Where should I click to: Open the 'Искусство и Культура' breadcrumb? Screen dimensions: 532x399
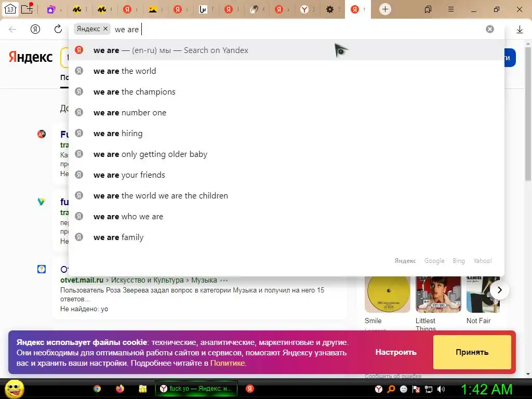click(x=147, y=280)
